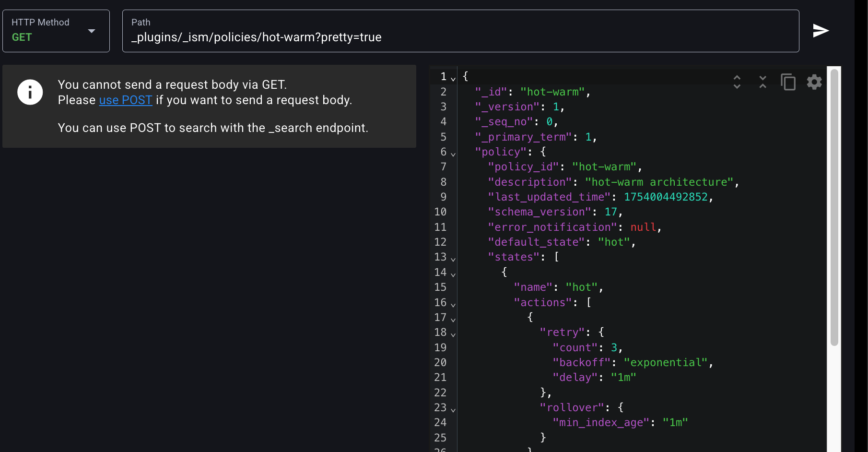This screenshot has width=868, height=452.
Task: Collapse the "states" array at line 13
Action: point(453,259)
